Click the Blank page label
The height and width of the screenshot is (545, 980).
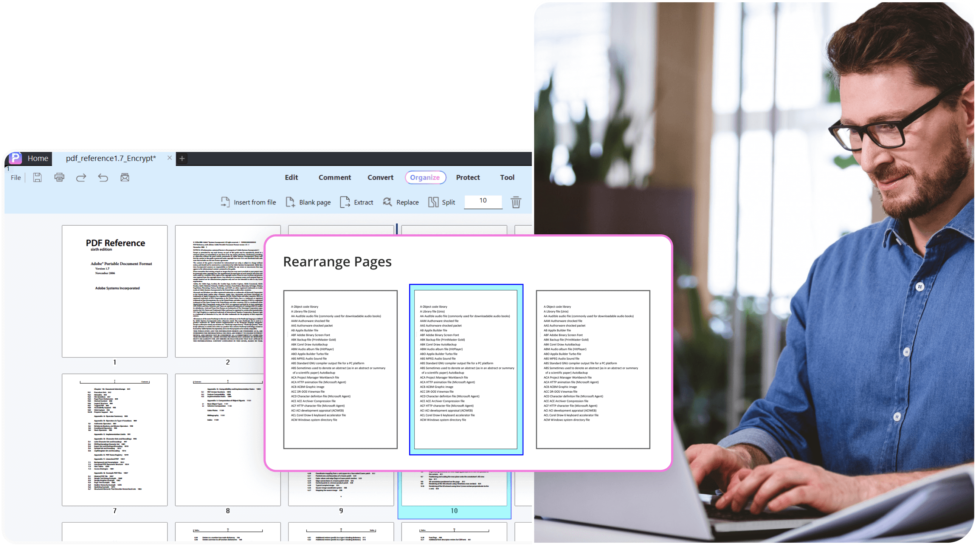point(315,203)
